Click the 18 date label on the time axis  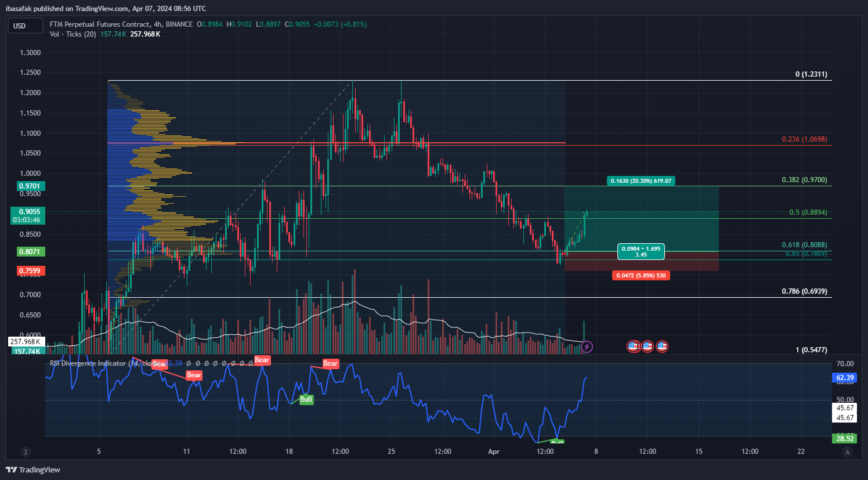pos(289,452)
